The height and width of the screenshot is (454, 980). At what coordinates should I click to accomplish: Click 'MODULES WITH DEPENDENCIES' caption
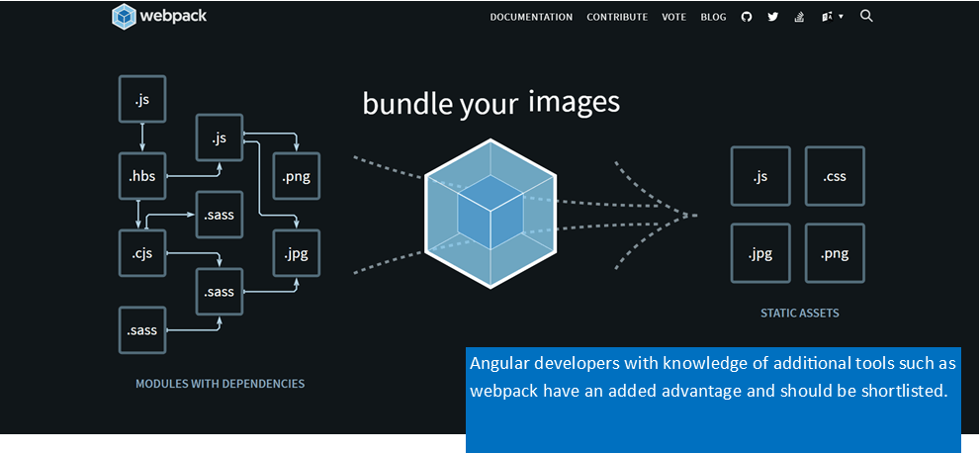(x=220, y=384)
